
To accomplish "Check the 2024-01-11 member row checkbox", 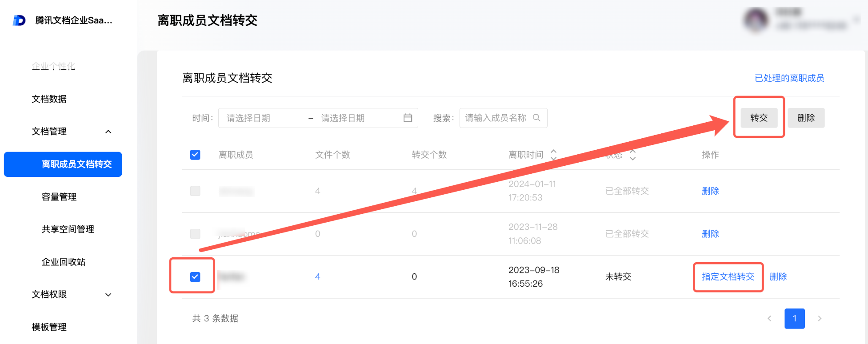I will (195, 191).
